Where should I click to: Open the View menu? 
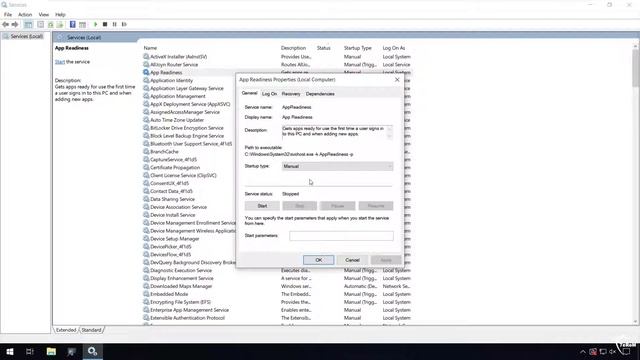click(x=44, y=14)
